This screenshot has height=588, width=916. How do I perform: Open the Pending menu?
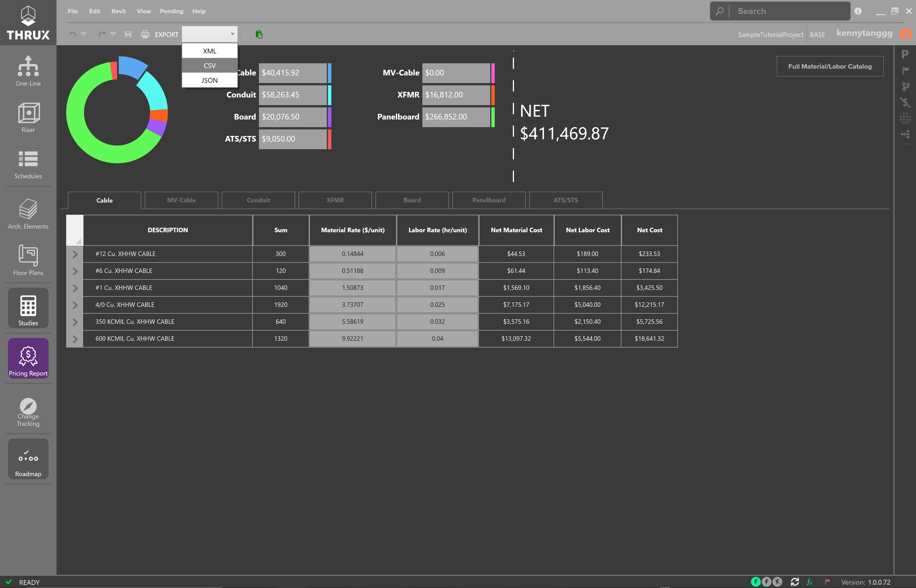coord(172,11)
